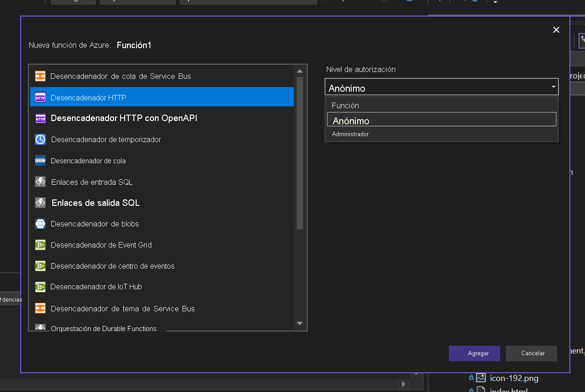This screenshot has width=585, height=392.
Task: Choose Enlaces de entrada SQL
Action: (162, 182)
